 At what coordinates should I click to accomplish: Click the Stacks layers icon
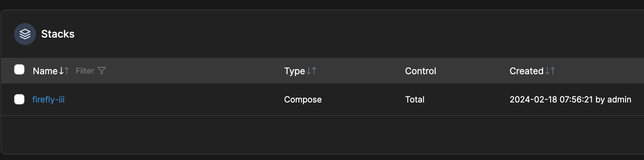pos(25,34)
